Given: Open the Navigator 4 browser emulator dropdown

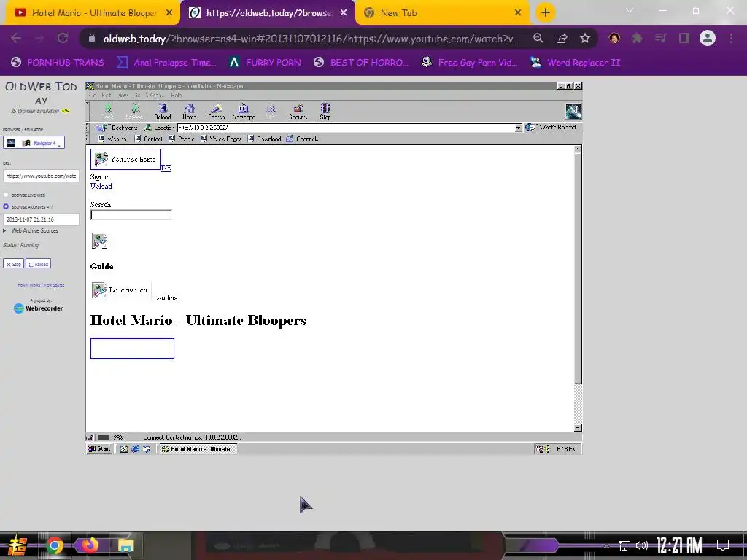Looking at the screenshot, I should point(34,142).
